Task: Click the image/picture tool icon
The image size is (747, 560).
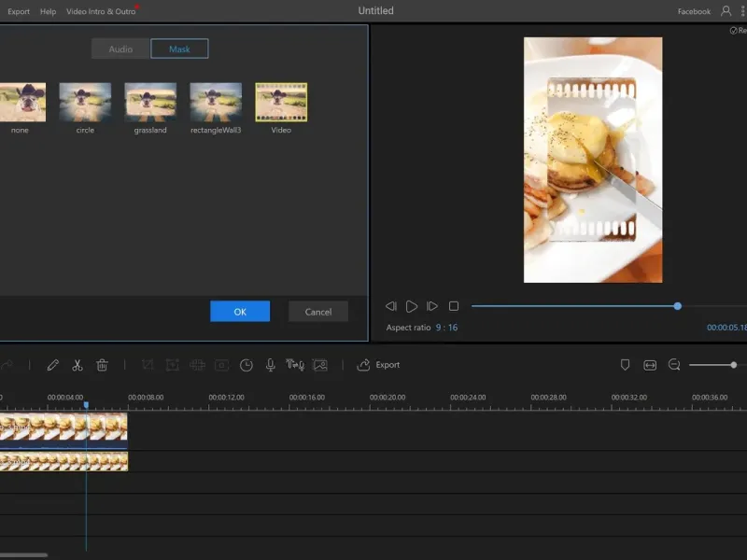Action: tap(320, 365)
